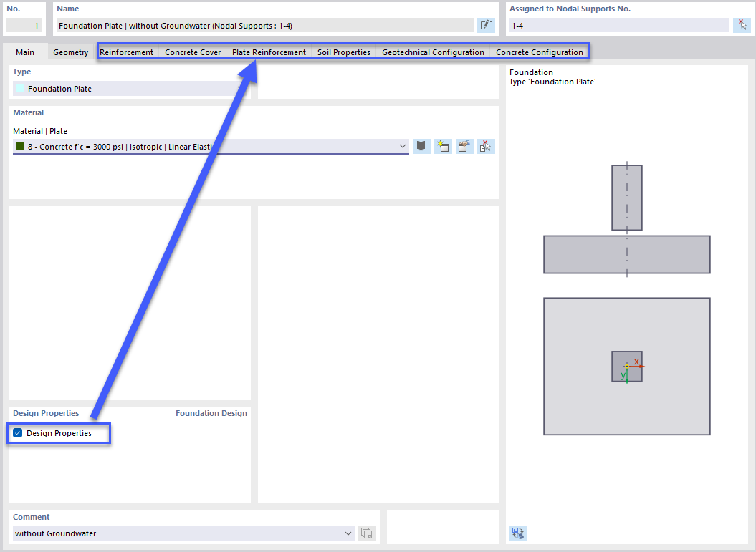The height and width of the screenshot is (552, 756).
Task: Uncheck the Design Properties checkbox
Action: (18, 433)
